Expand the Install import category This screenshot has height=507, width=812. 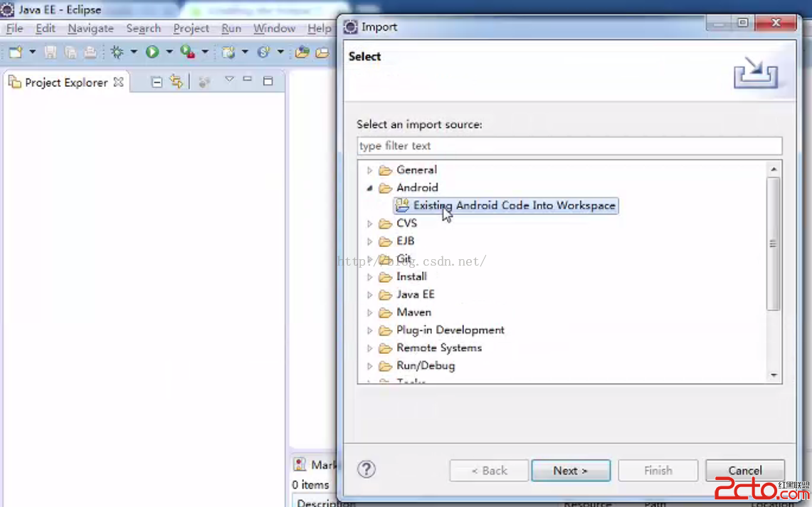(370, 277)
